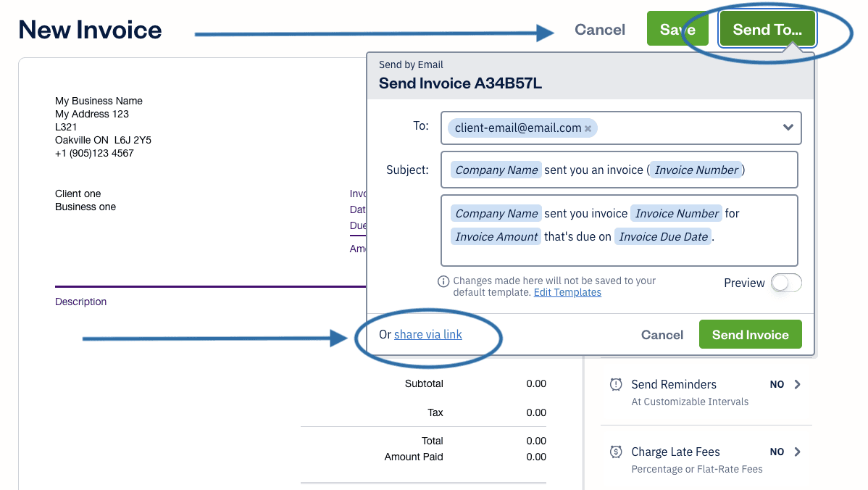Cancel the new invoice at top
The image size is (868, 490).
pos(600,30)
